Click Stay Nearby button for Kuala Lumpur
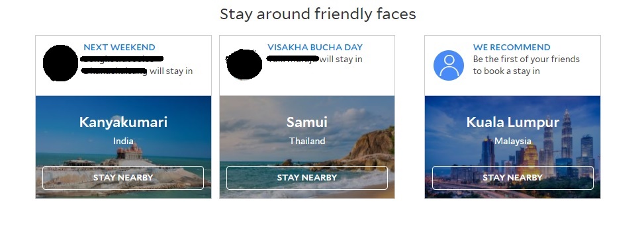Image resolution: width=644 pixels, height=242 pixels. coord(512,178)
